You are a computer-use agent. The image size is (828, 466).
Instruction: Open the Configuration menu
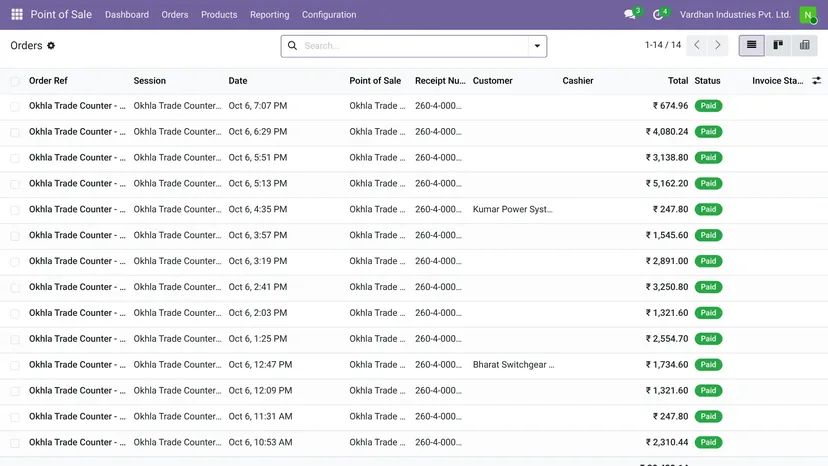pyautogui.click(x=329, y=15)
